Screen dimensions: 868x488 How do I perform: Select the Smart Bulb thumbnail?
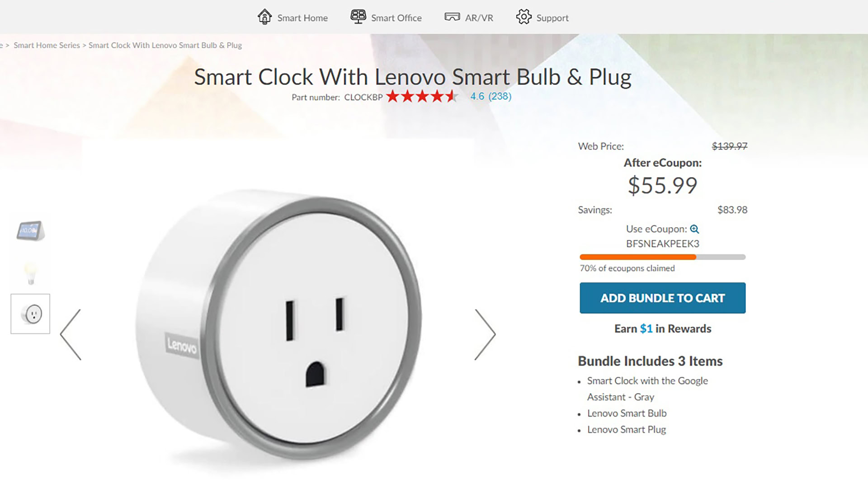coord(30,273)
